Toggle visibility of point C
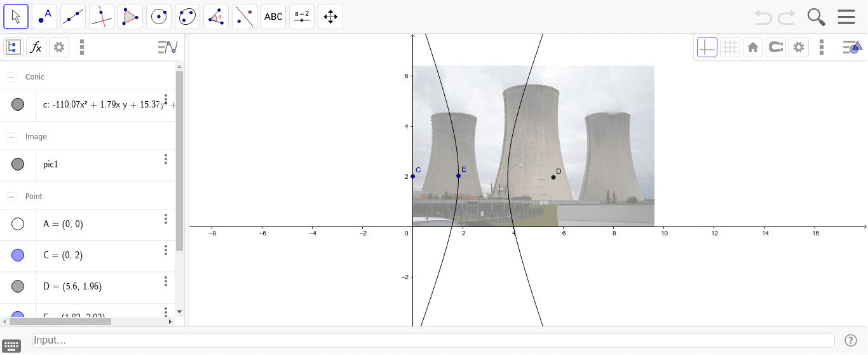 tap(18, 255)
